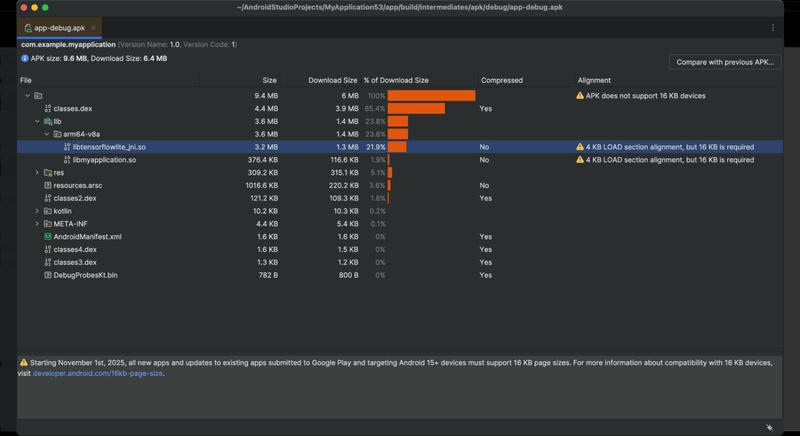The image size is (800, 436).
Task: Click '4 KB LOAD section alignment' text for libmyapplication.so
Action: [669, 160]
